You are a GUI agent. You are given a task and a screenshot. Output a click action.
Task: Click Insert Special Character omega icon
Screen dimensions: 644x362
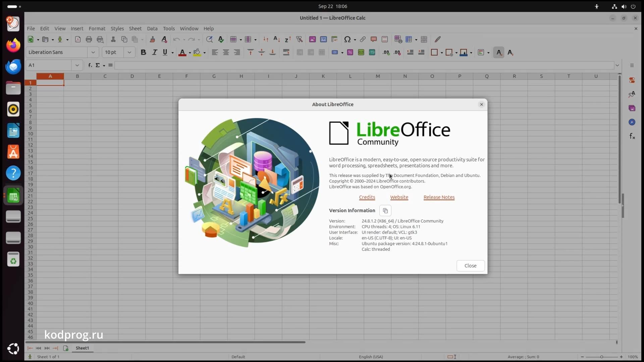coord(347,40)
